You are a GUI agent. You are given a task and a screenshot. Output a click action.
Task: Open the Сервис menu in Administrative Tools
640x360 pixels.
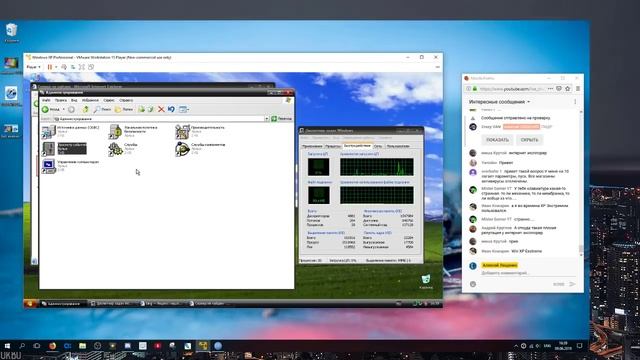pos(109,100)
